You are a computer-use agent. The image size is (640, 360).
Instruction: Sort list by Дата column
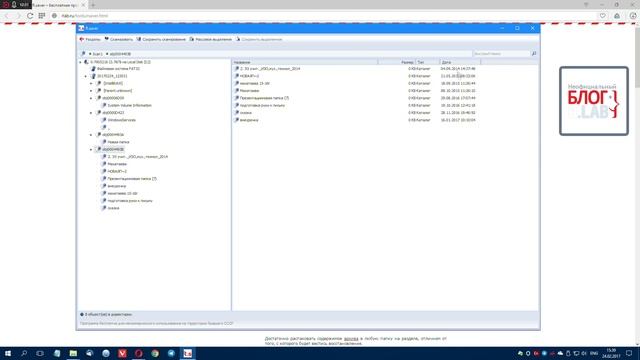click(x=460, y=62)
